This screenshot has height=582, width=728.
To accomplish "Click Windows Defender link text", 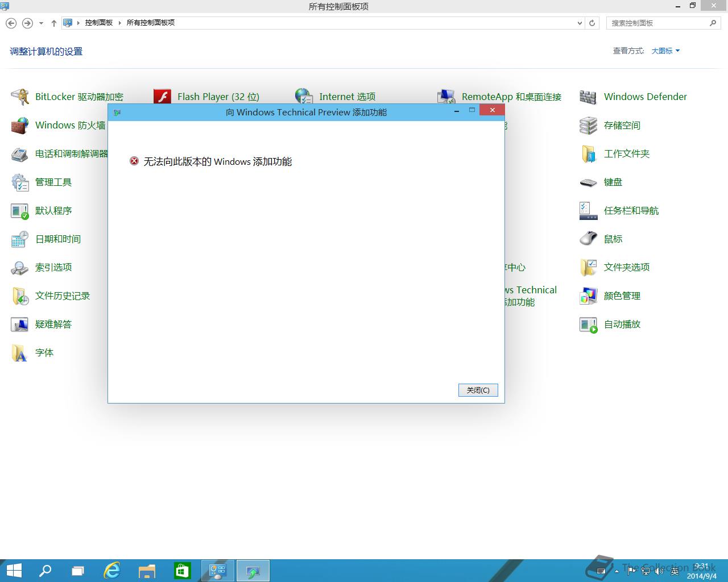I will 645,97.
